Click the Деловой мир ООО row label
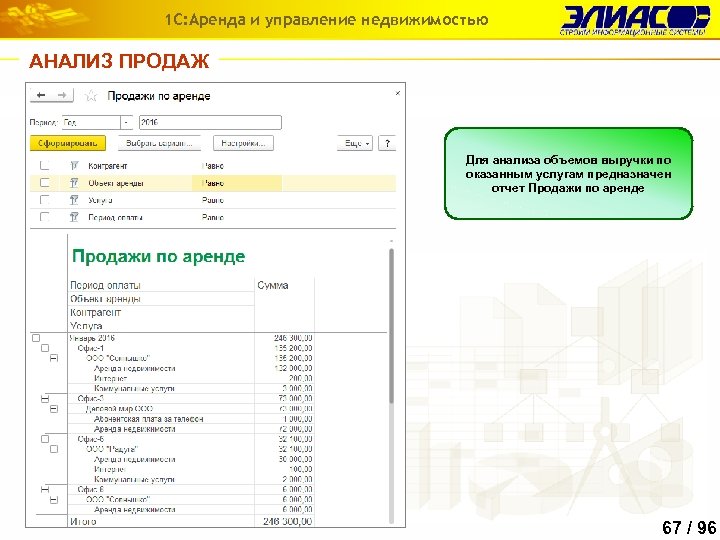Screen dimensions: 720x540 119,409
